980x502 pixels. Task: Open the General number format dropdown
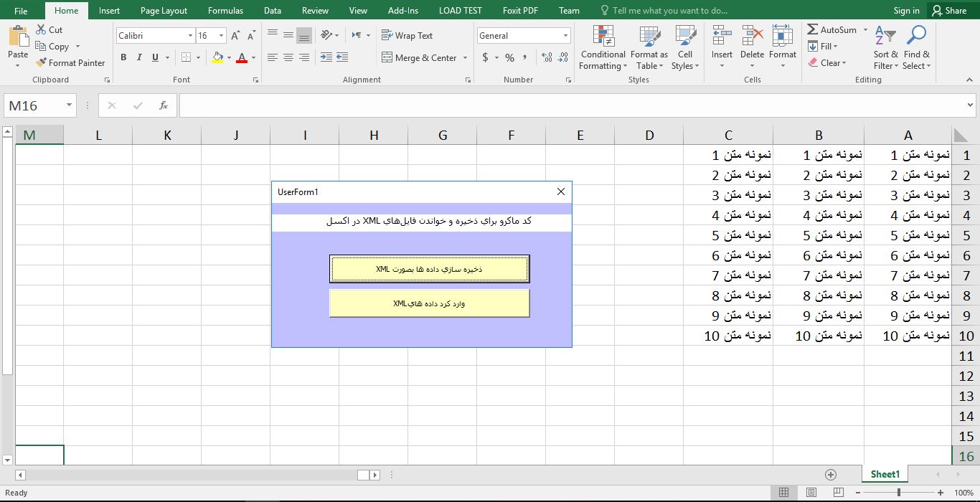[565, 35]
